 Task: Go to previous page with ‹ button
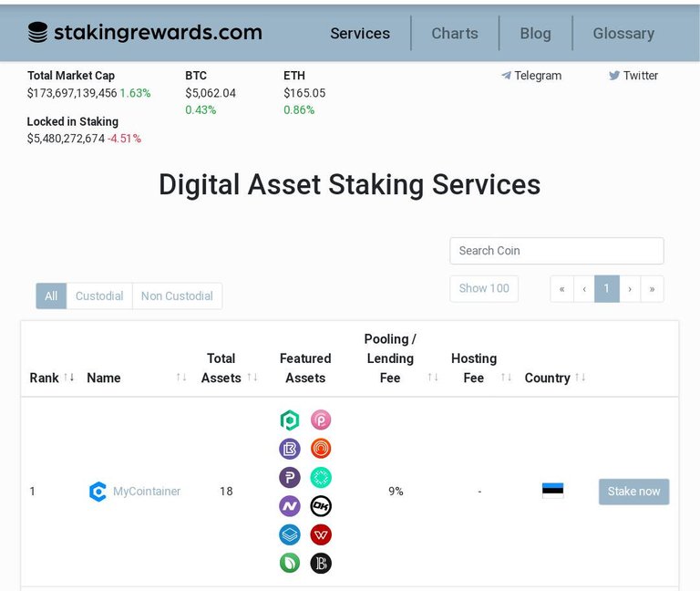point(584,289)
